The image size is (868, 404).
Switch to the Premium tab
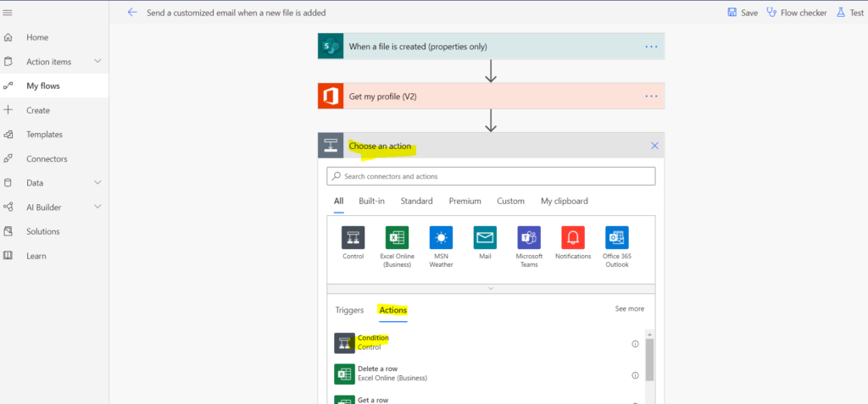465,201
